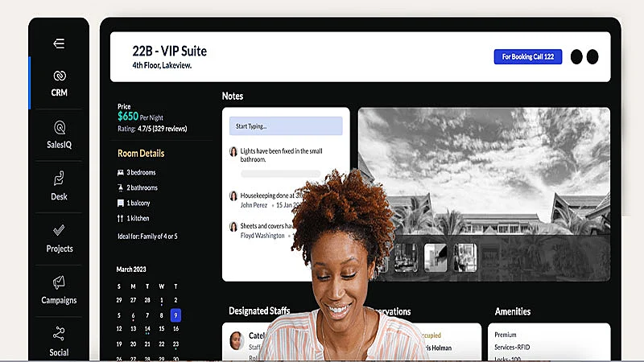Click the staff avatar in Designated Staffs card

click(x=237, y=340)
